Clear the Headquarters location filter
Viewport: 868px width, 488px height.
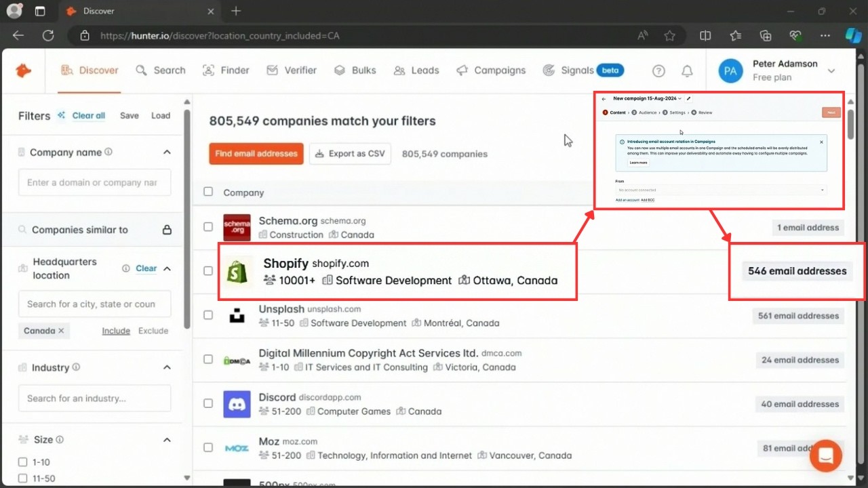(x=146, y=268)
